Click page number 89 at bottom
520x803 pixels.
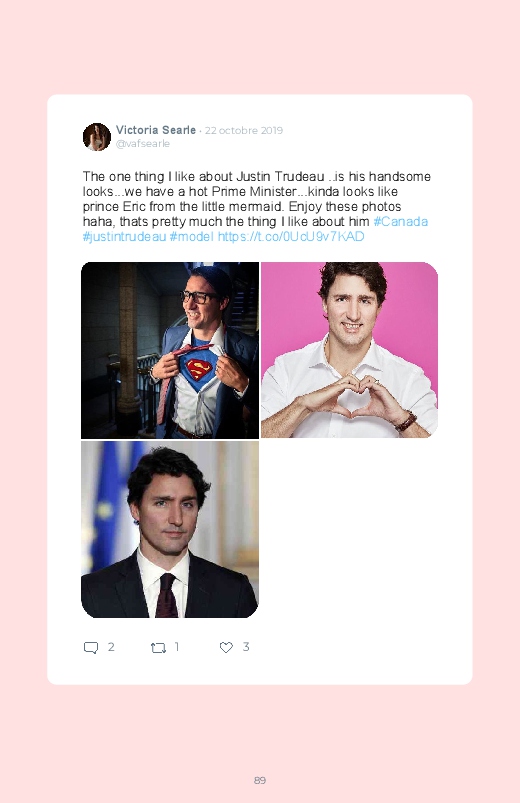(260, 780)
